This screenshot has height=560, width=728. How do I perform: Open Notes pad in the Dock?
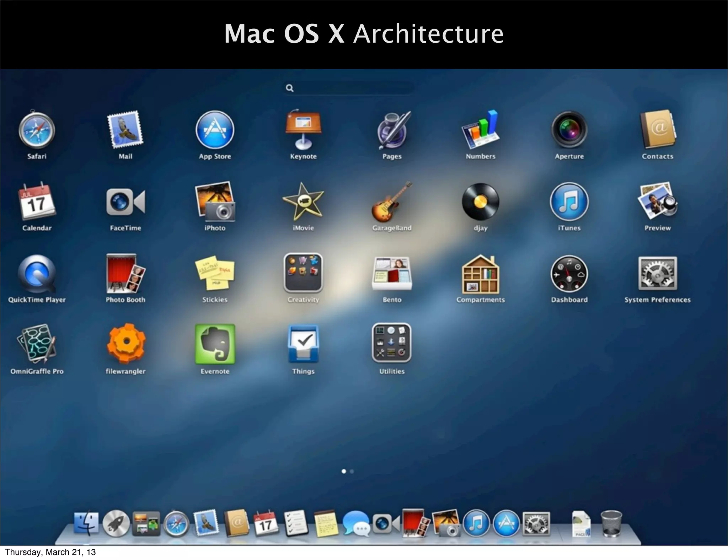326,523
